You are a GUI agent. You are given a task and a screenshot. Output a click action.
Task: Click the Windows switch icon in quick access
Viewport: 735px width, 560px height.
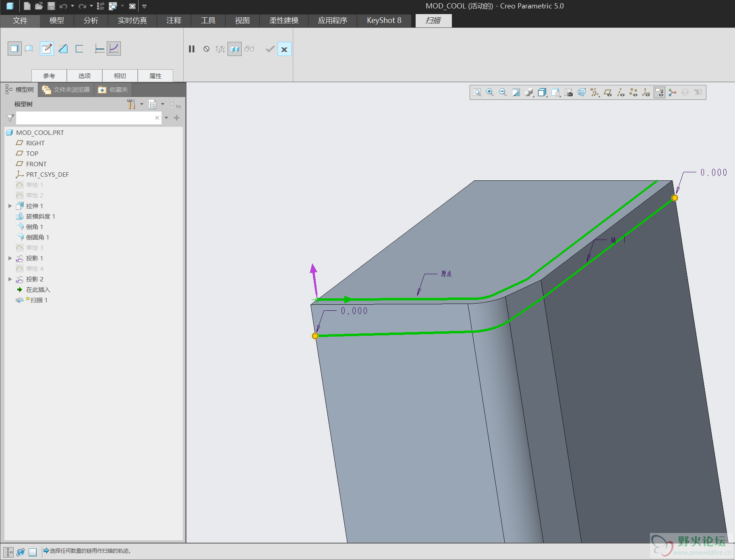[x=113, y=6]
